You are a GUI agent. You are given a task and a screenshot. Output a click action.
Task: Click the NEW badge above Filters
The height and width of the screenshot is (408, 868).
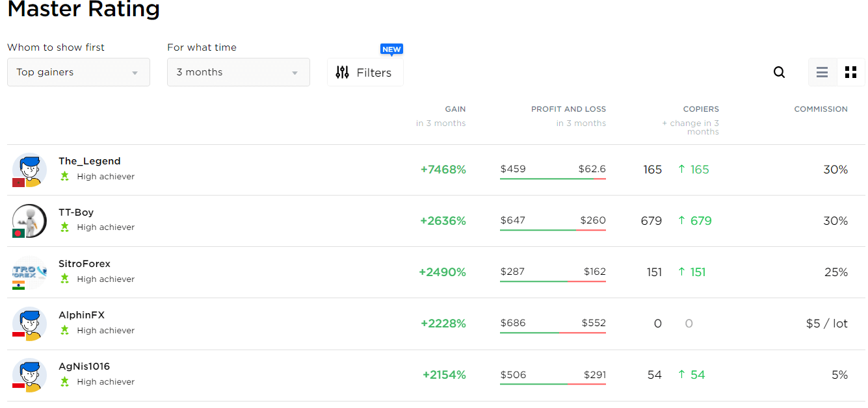pos(391,49)
